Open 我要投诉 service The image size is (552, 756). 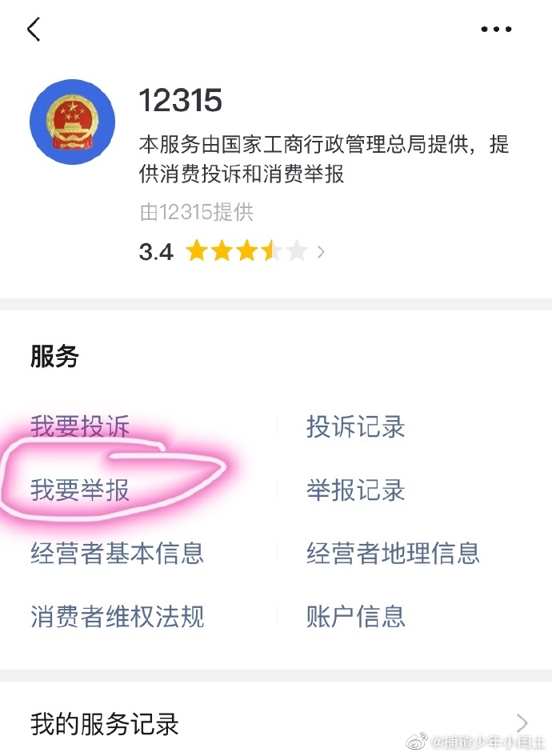click(x=80, y=426)
